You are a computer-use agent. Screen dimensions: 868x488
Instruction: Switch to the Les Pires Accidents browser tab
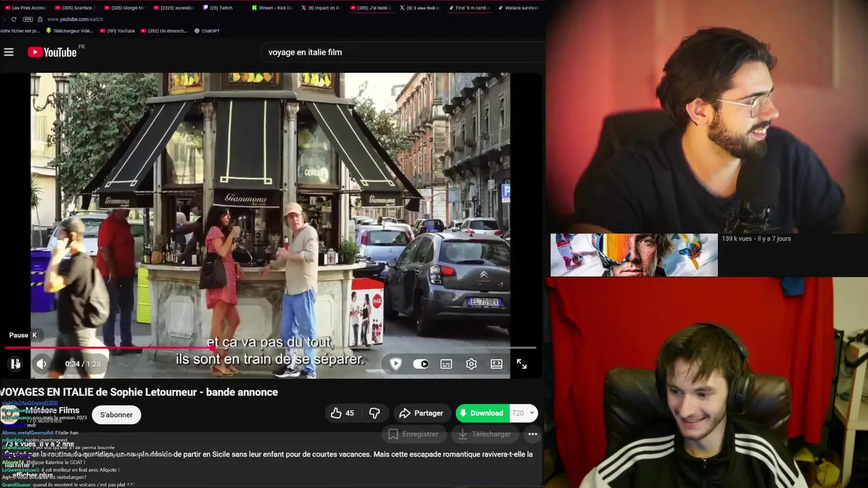pyautogui.click(x=25, y=7)
